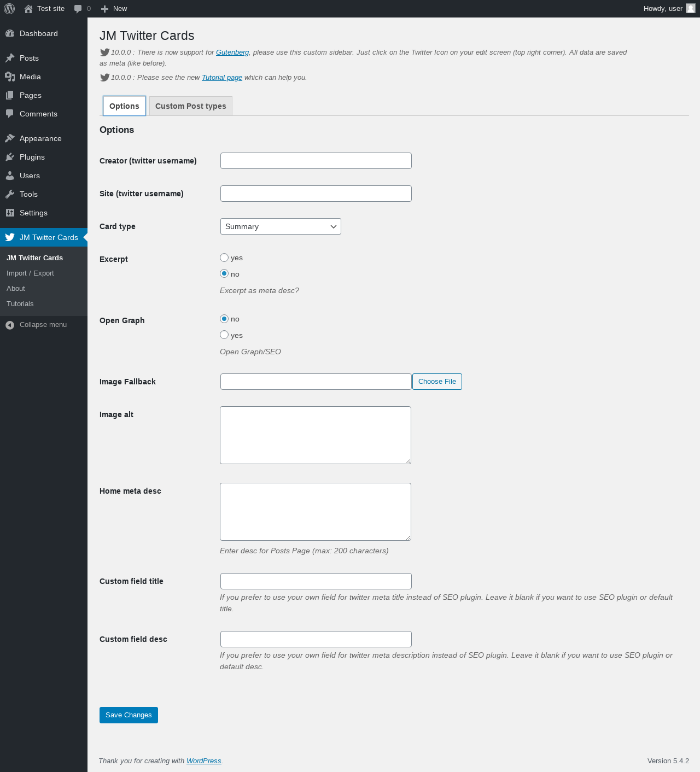Click the JM Twitter Cards bird icon

click(x=10, y=237)
